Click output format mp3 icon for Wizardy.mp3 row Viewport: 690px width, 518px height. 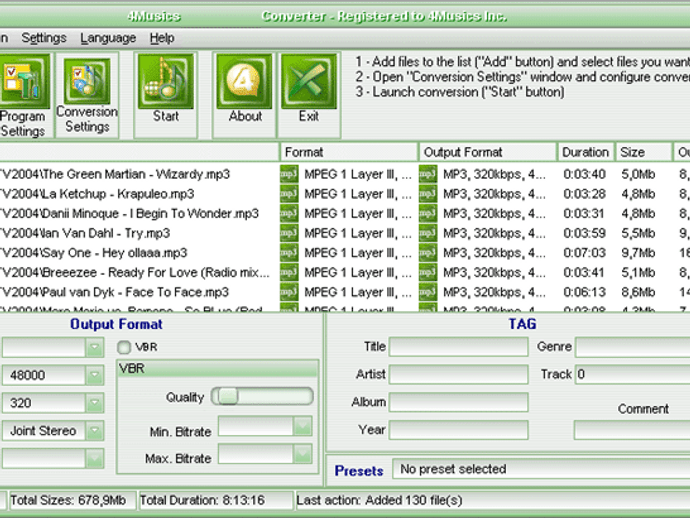click(428, 174)
